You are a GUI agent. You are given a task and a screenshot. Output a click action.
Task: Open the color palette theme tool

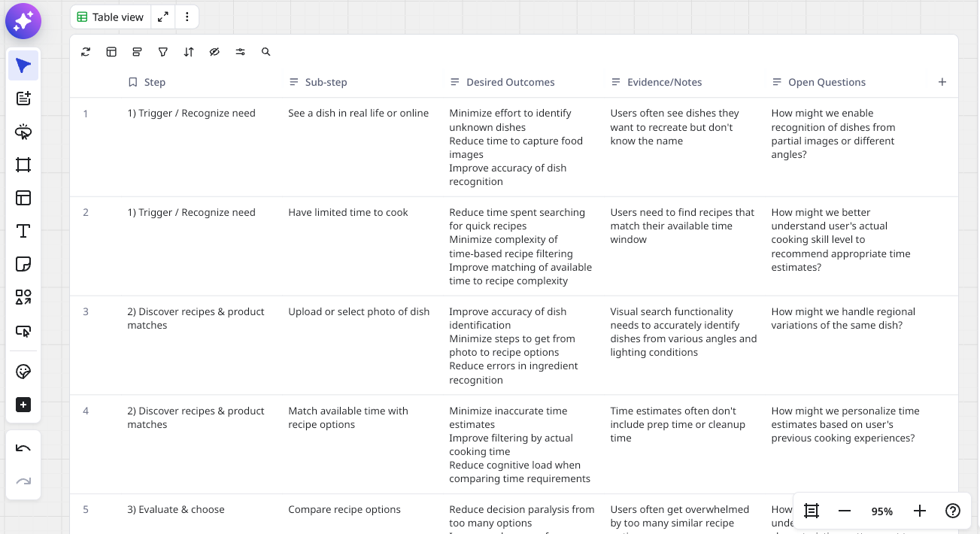pos(23,372)
